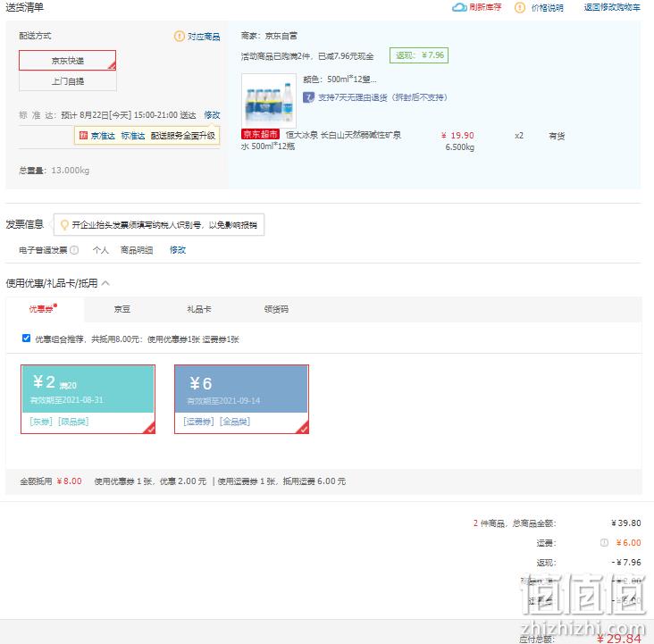Click 商品明细 invoice content text
Viewport: 654px width, 644px height.
click(x=137, y=250)
